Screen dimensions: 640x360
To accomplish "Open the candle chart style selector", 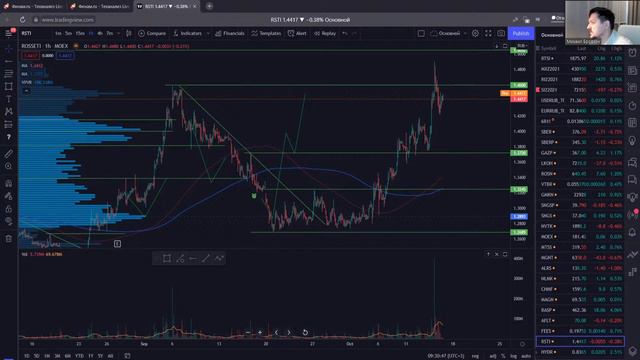I will point(129,33).
